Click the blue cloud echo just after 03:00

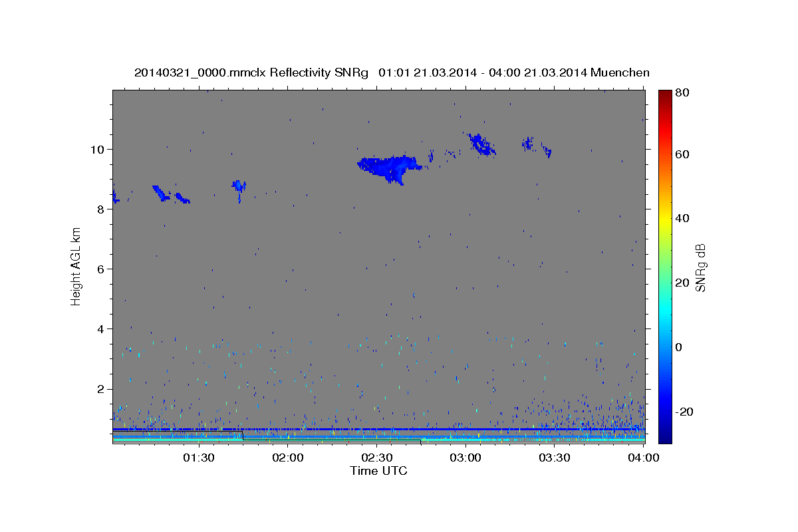pos(481,144)
